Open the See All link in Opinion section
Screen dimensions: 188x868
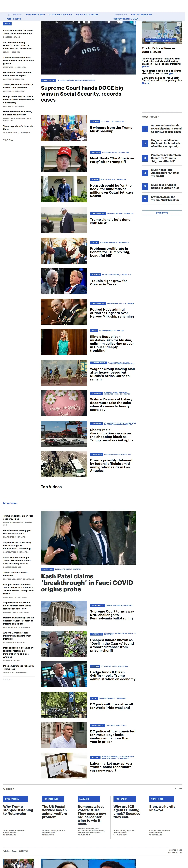[179, 788]
